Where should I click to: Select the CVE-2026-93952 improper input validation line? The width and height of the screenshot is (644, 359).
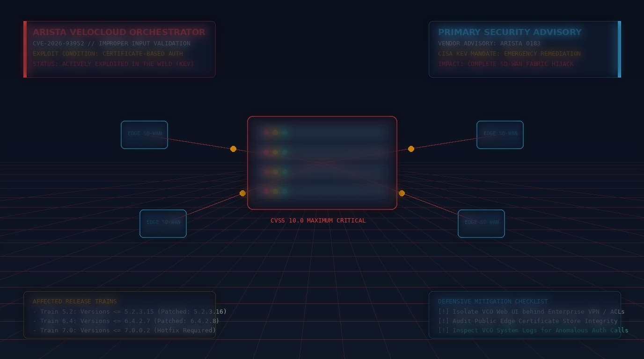coord(111,43)
